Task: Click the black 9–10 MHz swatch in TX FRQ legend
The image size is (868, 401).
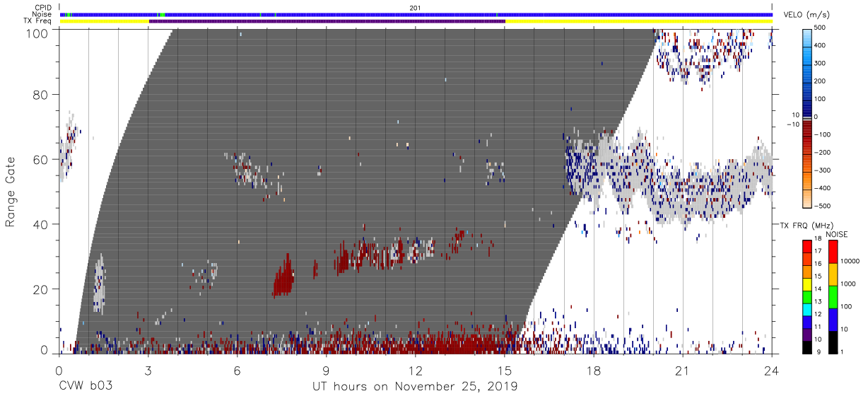Action: tap(807, 348)
